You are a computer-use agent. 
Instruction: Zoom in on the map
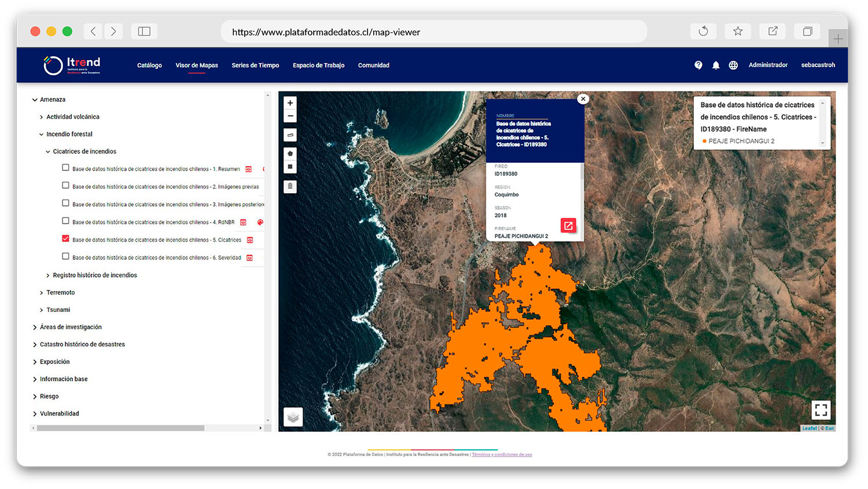(x=290, y=103)
